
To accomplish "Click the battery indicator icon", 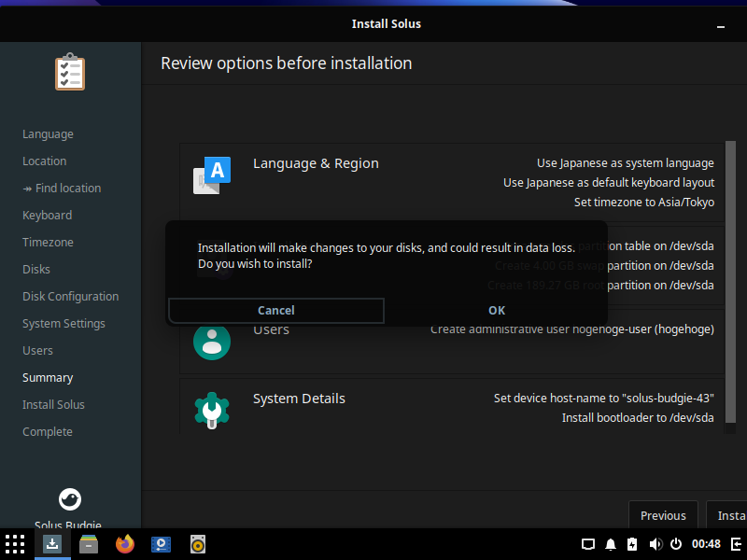I will [632, 544].
